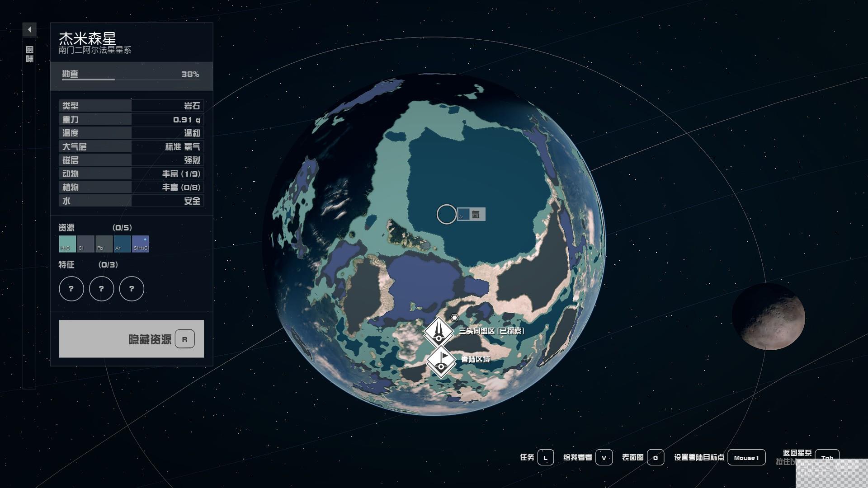
Task: Click the 类型 岩石 type row
Action: point(132,106)
